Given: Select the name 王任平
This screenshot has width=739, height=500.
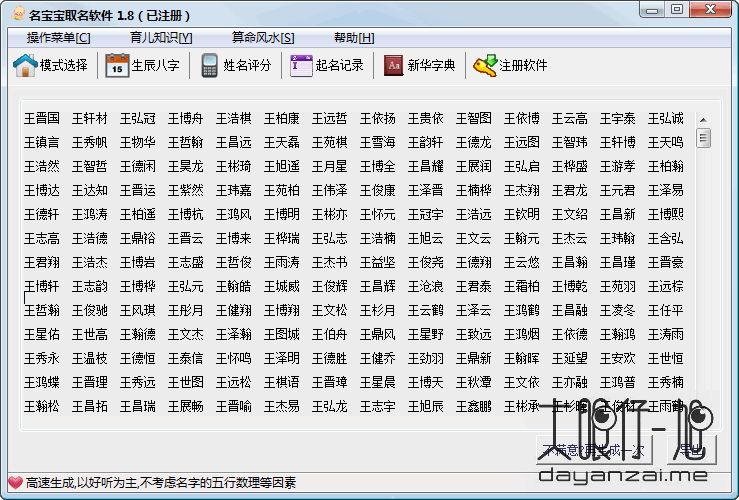Looking at the screenshot, I should (x=665, y=310).
